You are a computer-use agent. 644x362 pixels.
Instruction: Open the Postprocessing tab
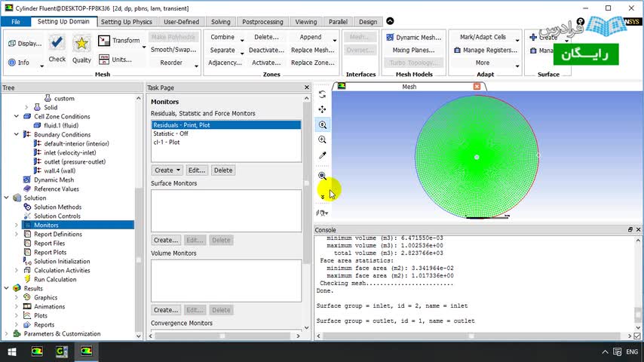point(262,22)
